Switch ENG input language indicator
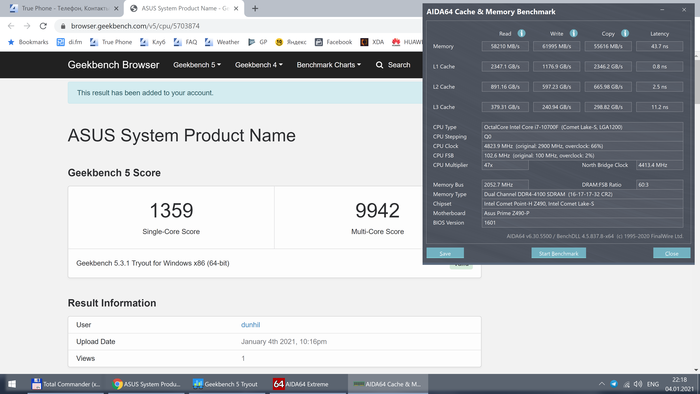 (x=653, y=384)
